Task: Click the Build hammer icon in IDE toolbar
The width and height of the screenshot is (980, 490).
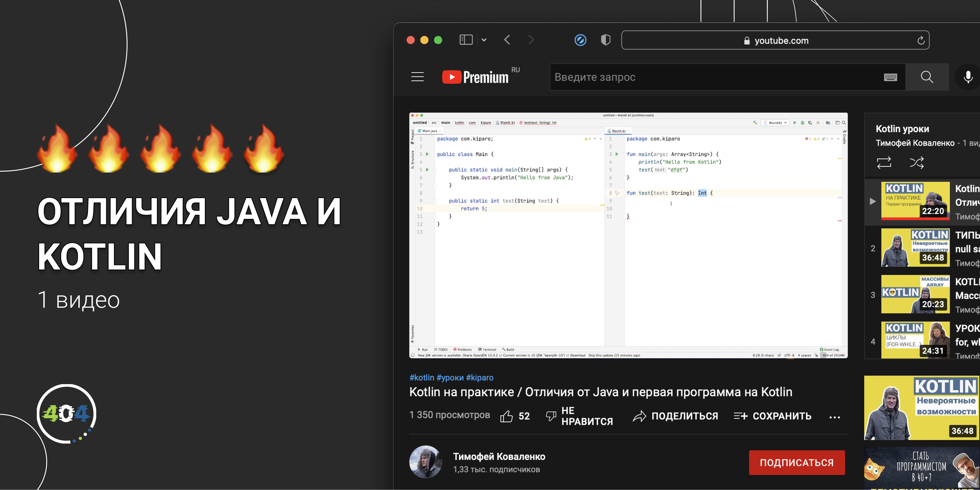Action: [755, 123]
